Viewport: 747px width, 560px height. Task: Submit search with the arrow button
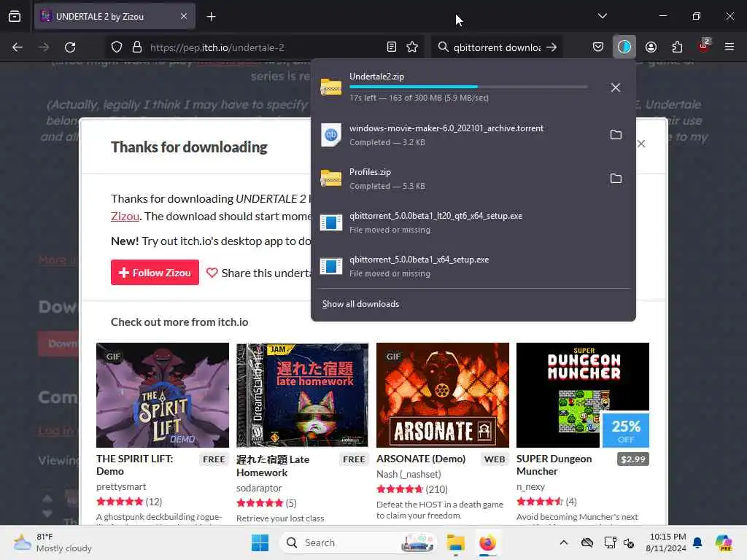pyautogui.click(x=551, y=47)
